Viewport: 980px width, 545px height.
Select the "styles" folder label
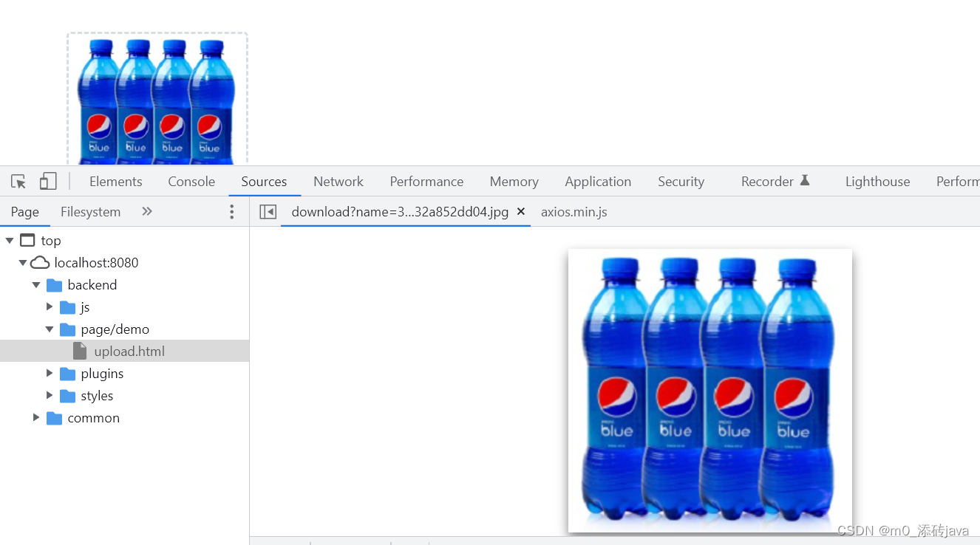(97, 396)
